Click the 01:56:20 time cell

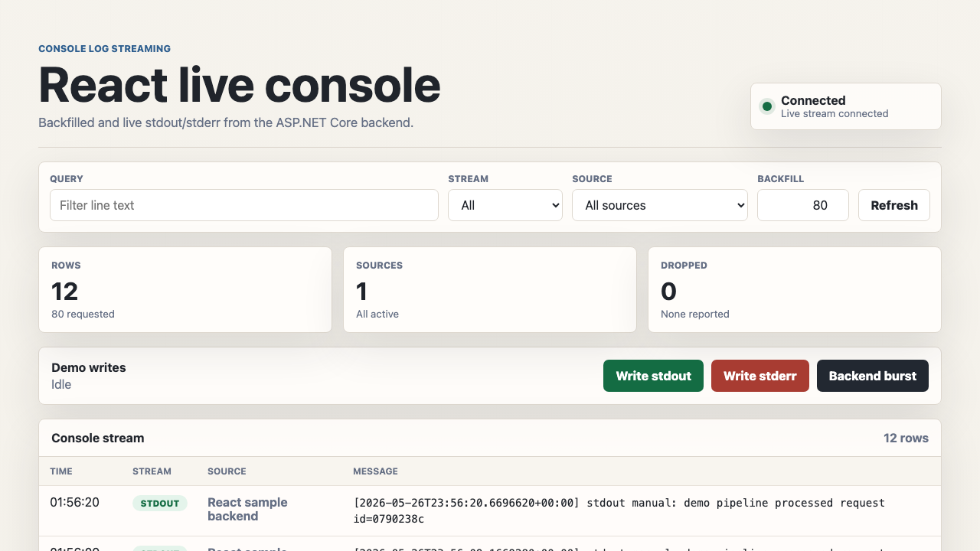tap(75, 502)
